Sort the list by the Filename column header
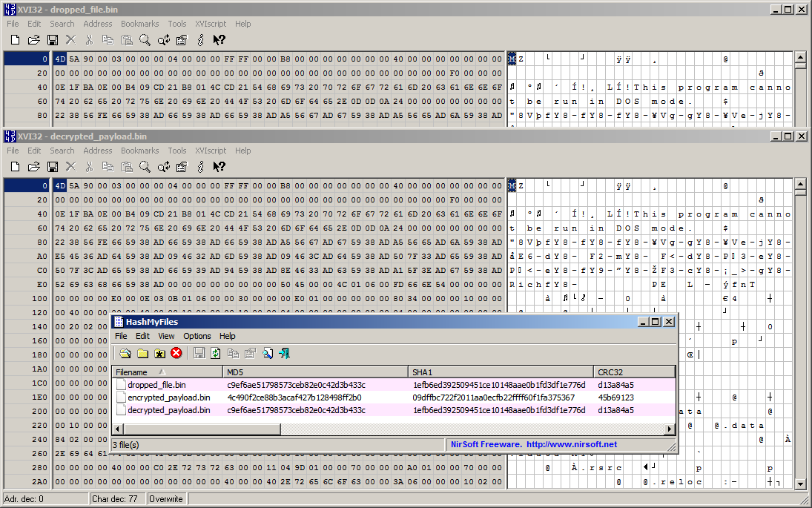Viewport: 812px width, 508px height. click(168, 372)
